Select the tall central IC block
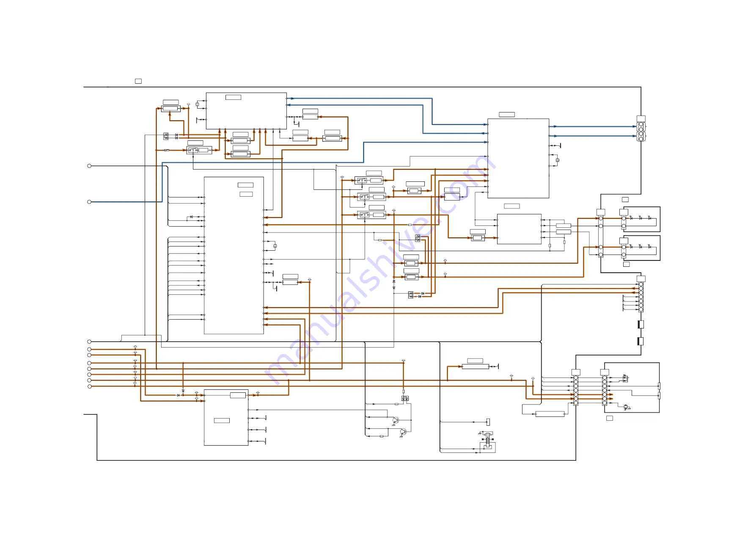This screenshot has height=534, width=756. (234, 255)
